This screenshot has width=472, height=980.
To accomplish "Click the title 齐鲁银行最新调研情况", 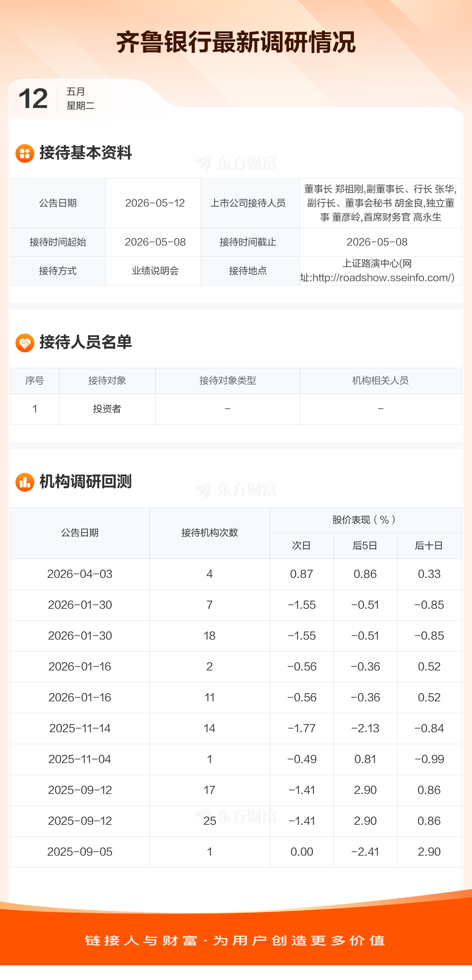I will [x=236, y=42].
